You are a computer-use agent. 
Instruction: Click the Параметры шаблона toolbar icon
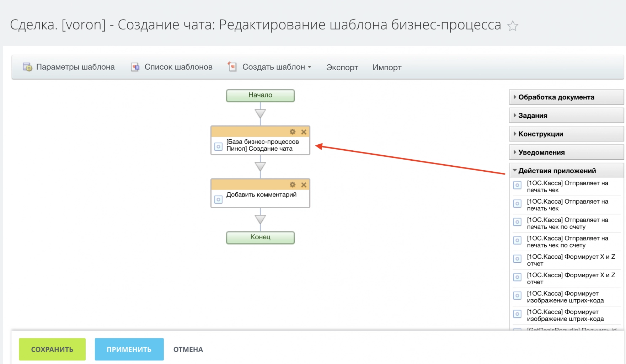pos(26,67)
